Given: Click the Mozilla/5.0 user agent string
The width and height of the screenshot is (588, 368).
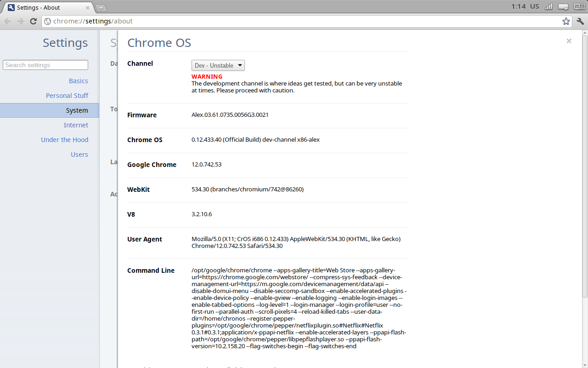Looking at the screenshot, I should pos(296,242).
